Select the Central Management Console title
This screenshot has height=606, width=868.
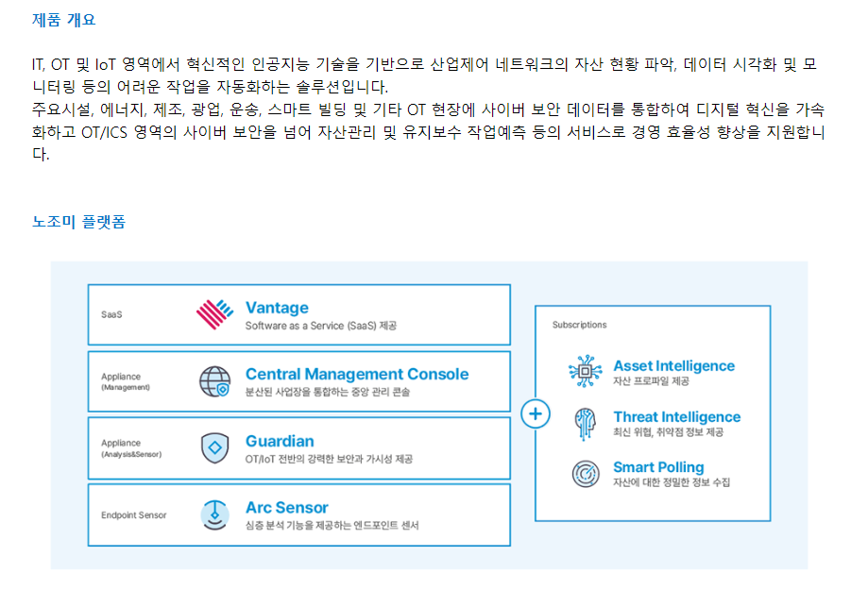click(357, 374)
